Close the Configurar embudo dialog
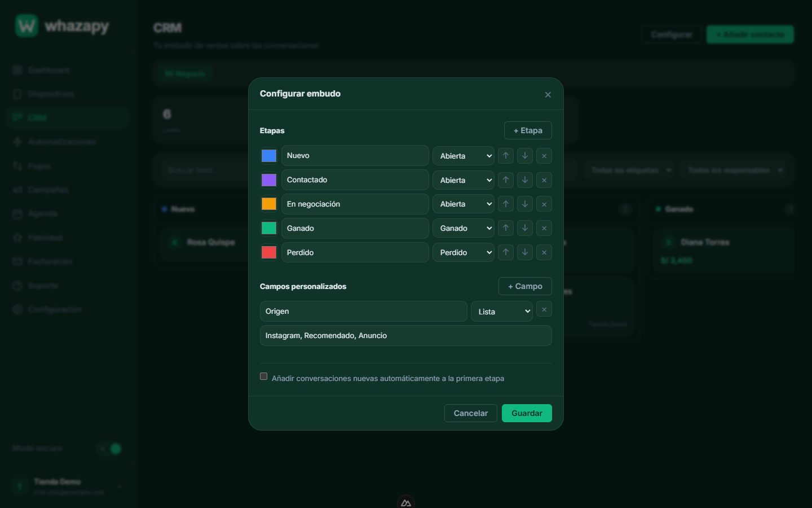 click(x=548, y=94)
